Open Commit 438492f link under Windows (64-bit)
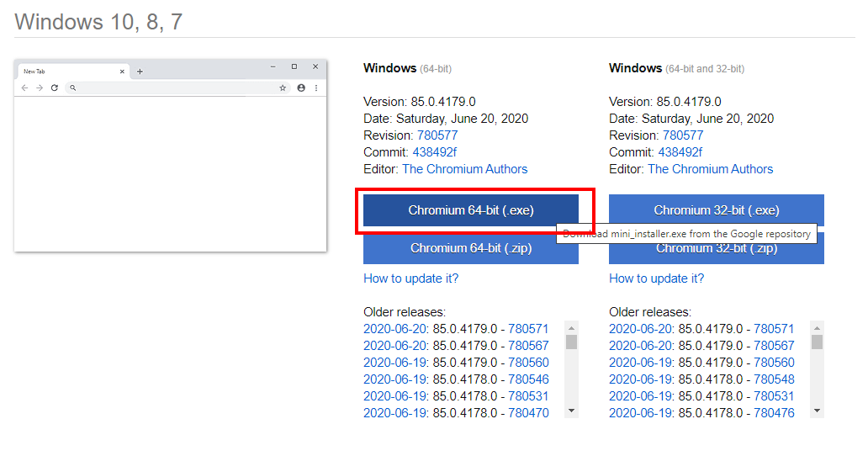This screenshot has height=456, width=868. coord(435,152)
